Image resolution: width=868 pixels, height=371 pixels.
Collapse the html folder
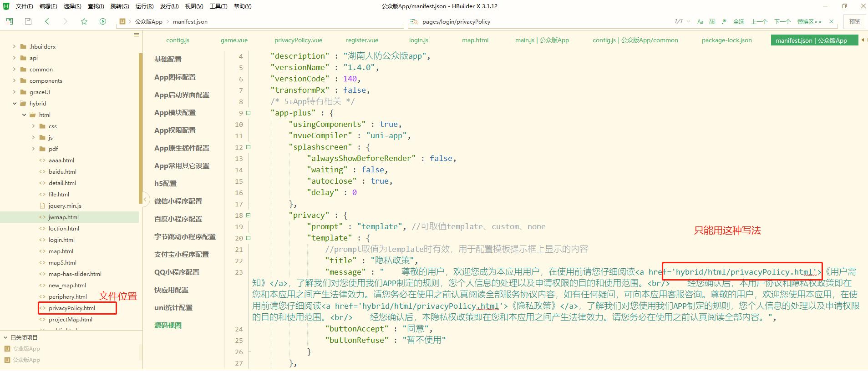click(x=24, y=115)
